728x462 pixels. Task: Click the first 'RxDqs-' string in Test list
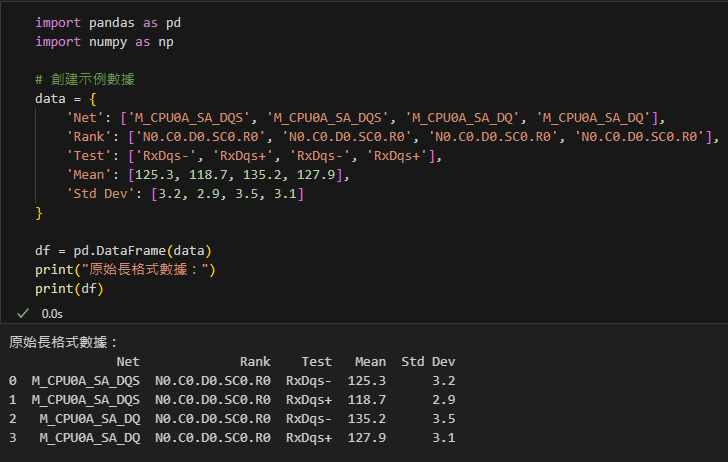tap(165, 156)
